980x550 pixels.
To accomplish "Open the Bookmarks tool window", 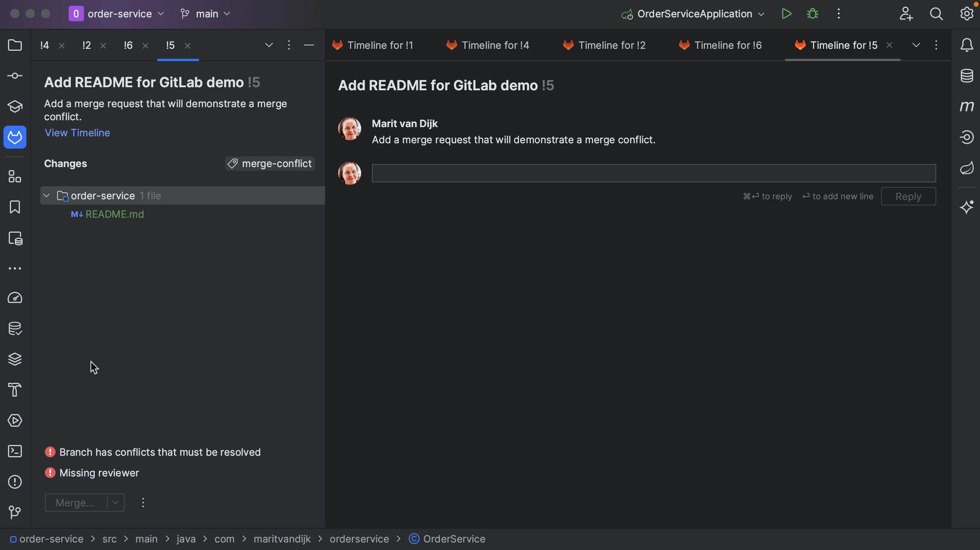I will 15,207.
